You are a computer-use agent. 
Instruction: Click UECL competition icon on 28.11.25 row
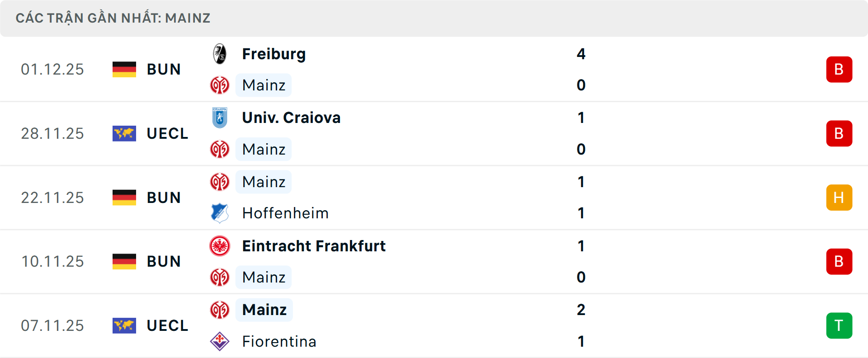tap(124, 133)
